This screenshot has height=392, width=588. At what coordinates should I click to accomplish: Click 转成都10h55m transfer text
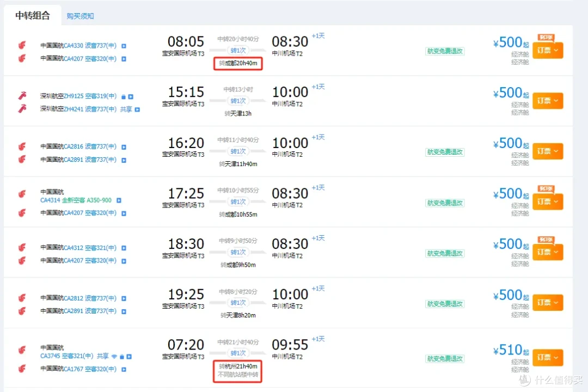click(x=238, y=215)
